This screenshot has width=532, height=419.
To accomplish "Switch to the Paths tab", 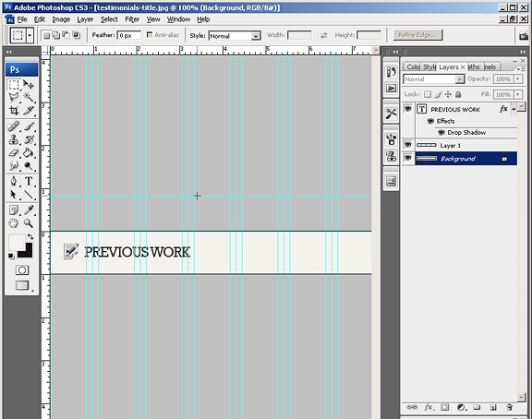I will click(x=474, y=66).
